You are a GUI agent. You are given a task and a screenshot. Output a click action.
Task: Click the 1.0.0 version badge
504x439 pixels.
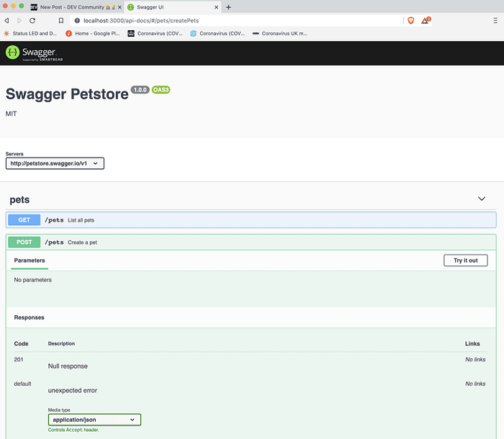pyautogui.click(x=140, y=90)
